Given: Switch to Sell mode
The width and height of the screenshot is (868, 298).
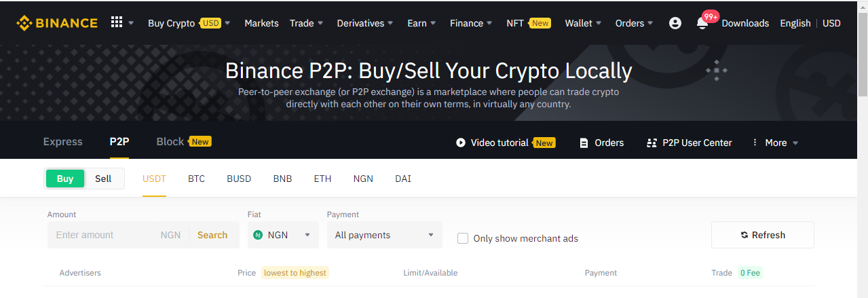Looking at the screenshot, I should point(103,179).
